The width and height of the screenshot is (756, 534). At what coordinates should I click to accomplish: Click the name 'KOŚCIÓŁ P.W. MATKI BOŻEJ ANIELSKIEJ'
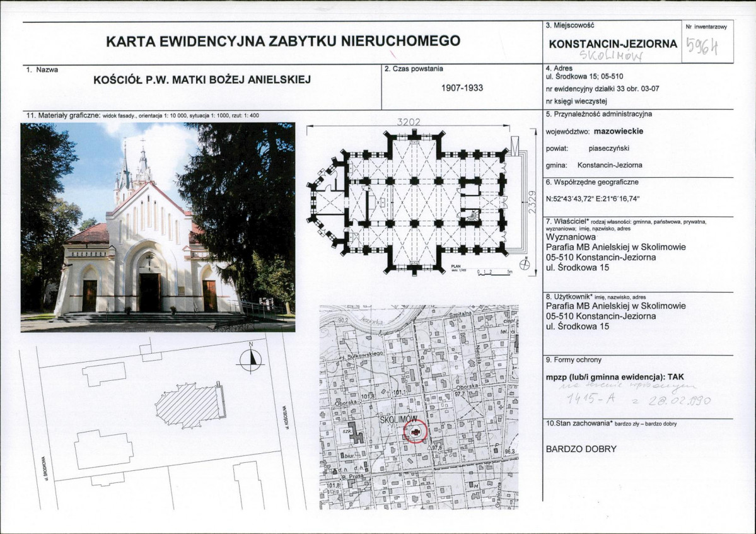point(202,79)
